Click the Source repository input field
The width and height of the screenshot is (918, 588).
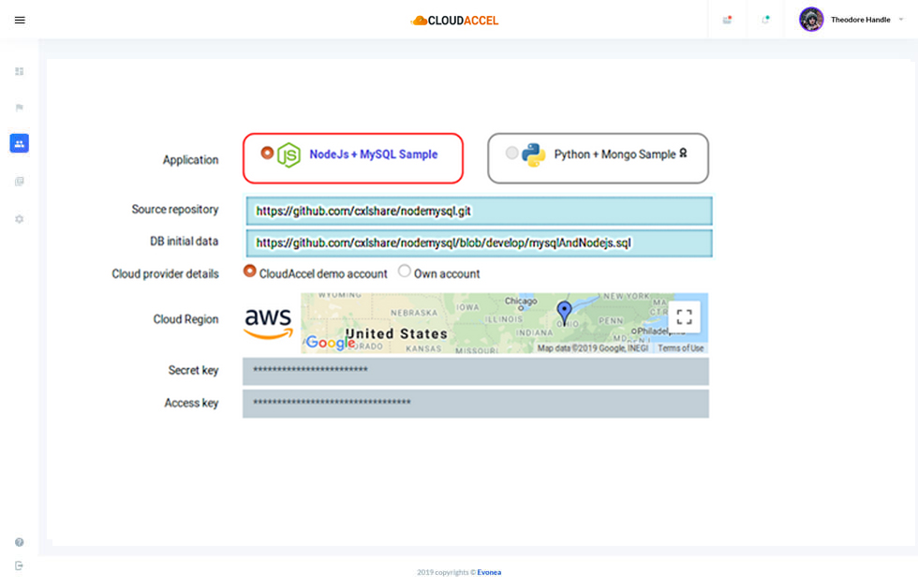[x=479, y=212]
